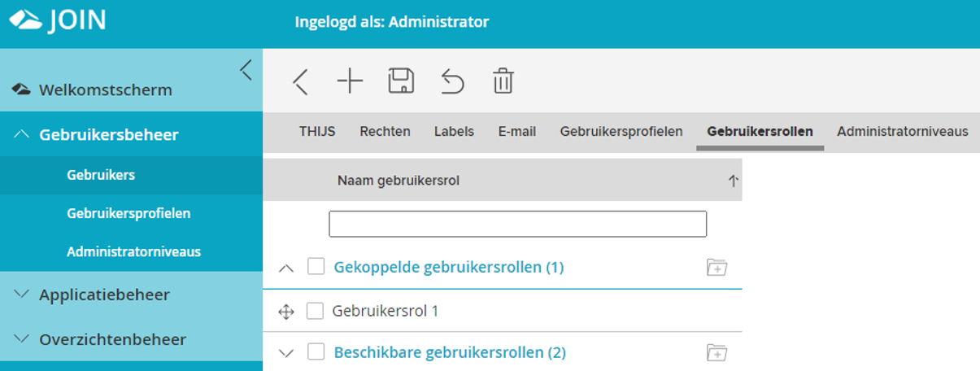This screenshot has height=371, width=980.
Task: Go back using the toolbar back arrow
Action: pyautogui.click(x=300, y=81)
